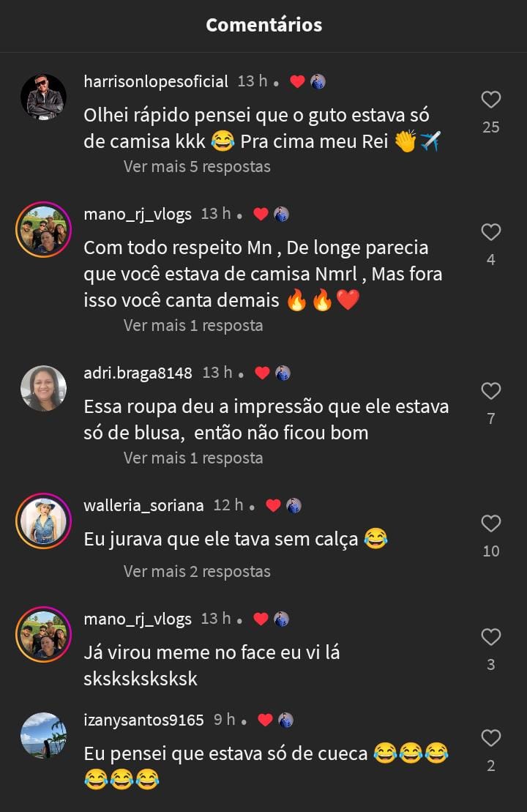527x812 pixels.
Task: View walleria_soriana's story avatar
Action: click(x=43, y=521)
